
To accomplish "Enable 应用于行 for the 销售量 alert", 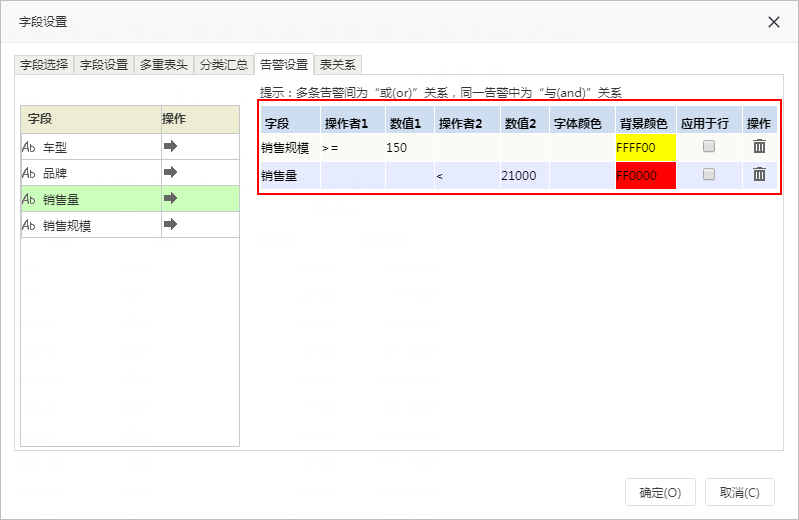I will coord(708,174).
